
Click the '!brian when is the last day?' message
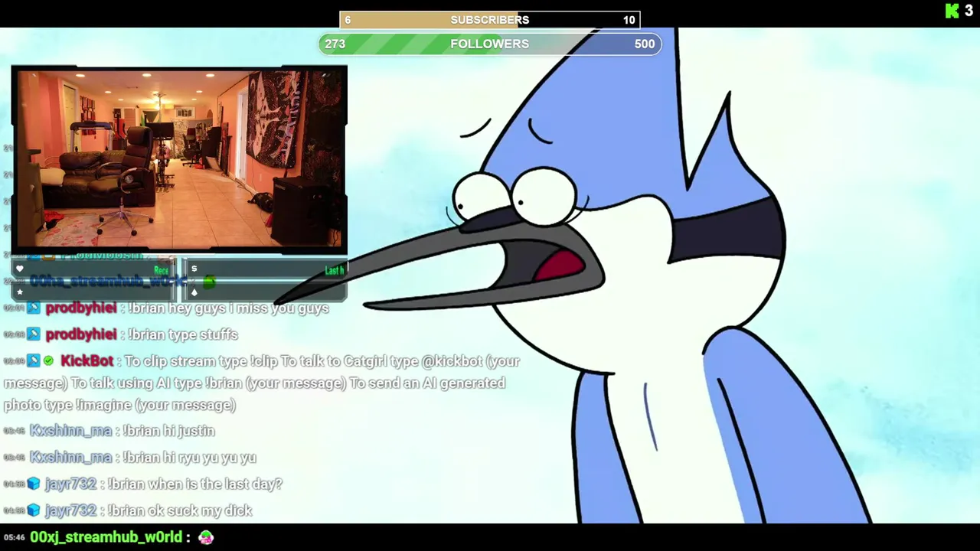[x=194, y=484]
